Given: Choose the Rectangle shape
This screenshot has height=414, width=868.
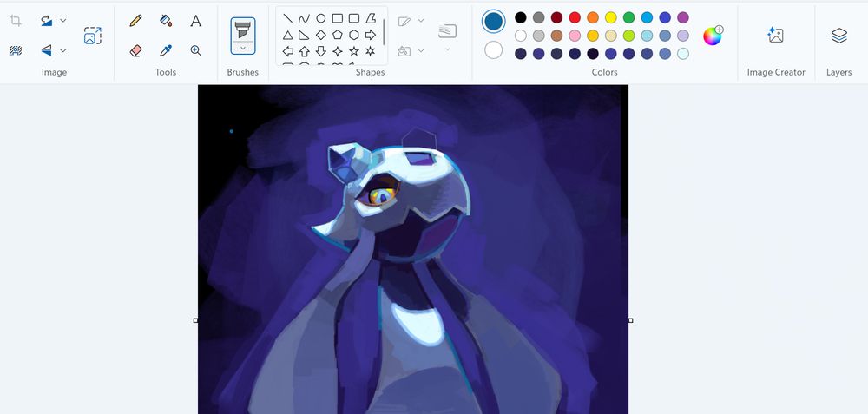Looking at the screenshot, I should click(x=337, y=18).
